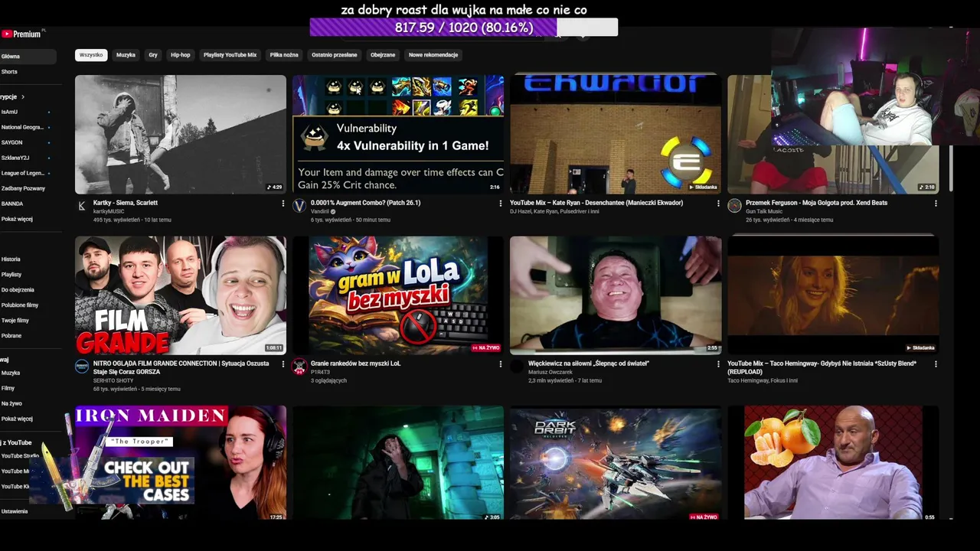Screen dimensions: 980x551
Task: Select the Ostatnio przesłane filter chip
Action: (x=334, y=55)
